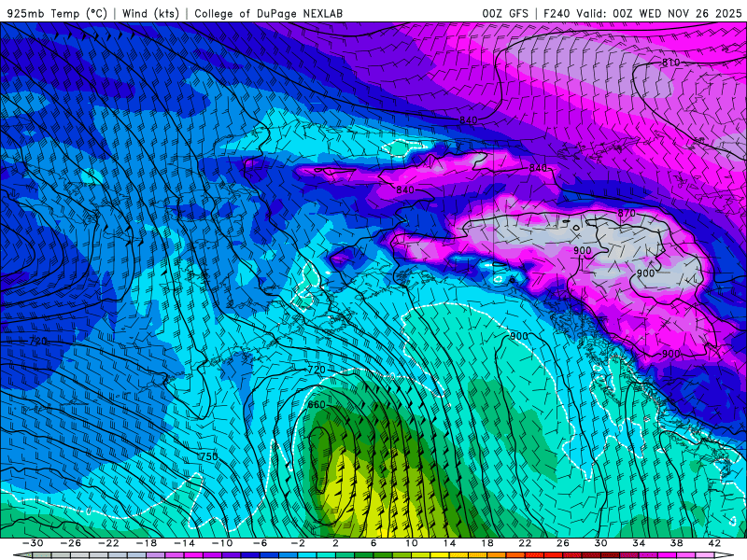Screen dimensions: 747x560
Task: Click the -10 color scale label
Action: click(222, 543)
